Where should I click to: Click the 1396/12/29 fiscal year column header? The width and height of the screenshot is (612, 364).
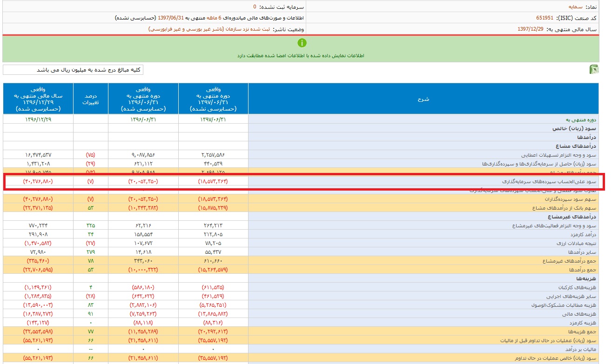point(38,99)
